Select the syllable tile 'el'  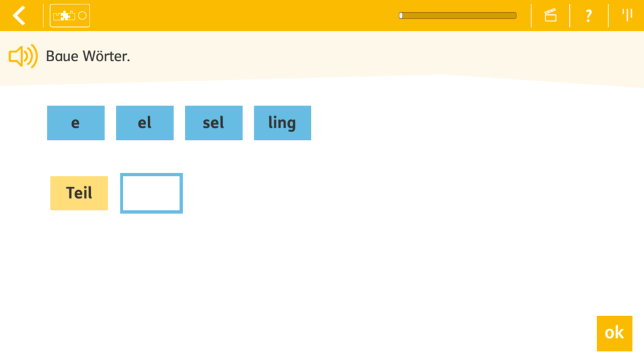click(144, 123)
